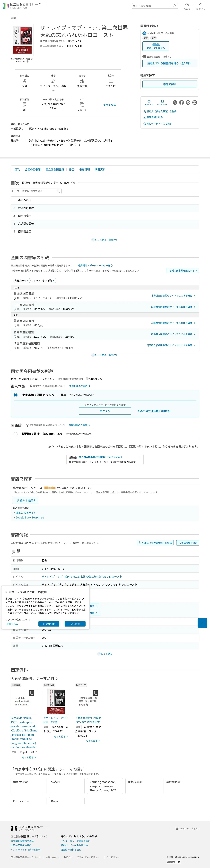Open the 同じ出版者 book cover thumbnail
Viewport: 210px width, 868px height.
(56, 701)
